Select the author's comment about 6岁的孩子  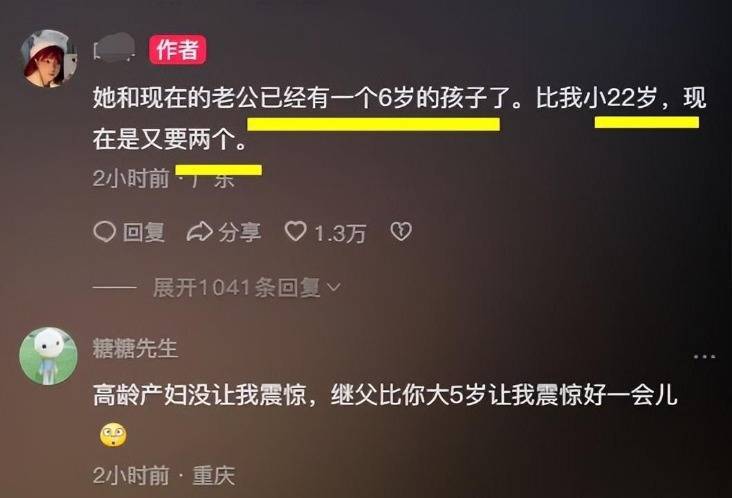[x=400, y=118]
